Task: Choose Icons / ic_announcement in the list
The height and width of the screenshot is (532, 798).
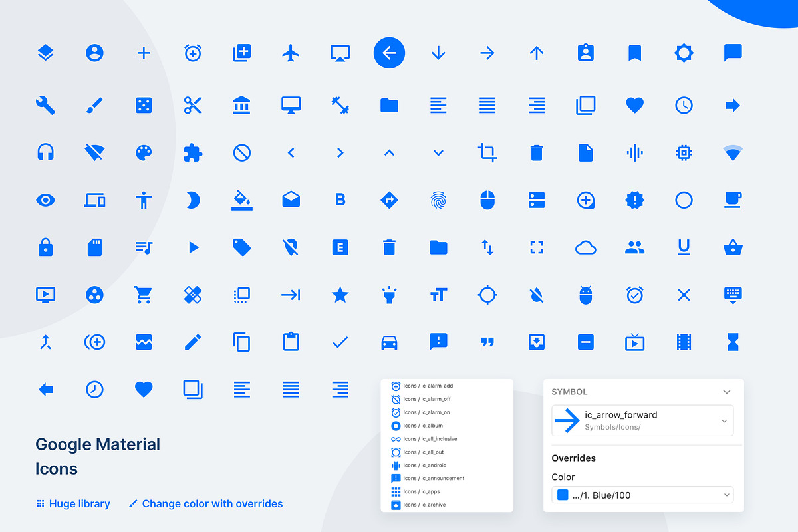Action: [432, 478]
